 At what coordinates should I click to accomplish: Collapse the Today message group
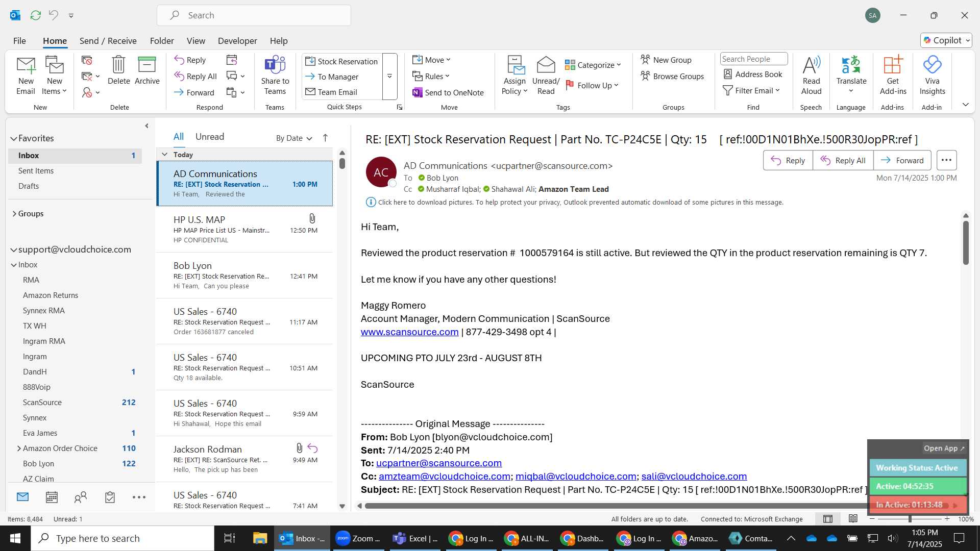pos(164,154)
